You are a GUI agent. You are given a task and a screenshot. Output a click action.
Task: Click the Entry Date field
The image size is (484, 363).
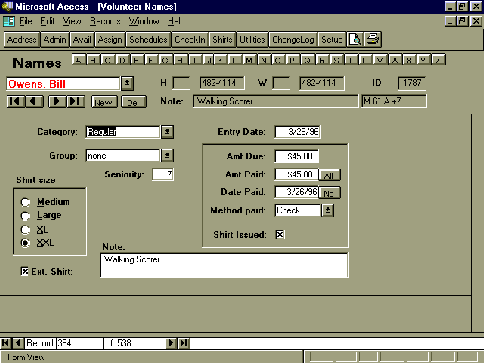coord(297,132)
